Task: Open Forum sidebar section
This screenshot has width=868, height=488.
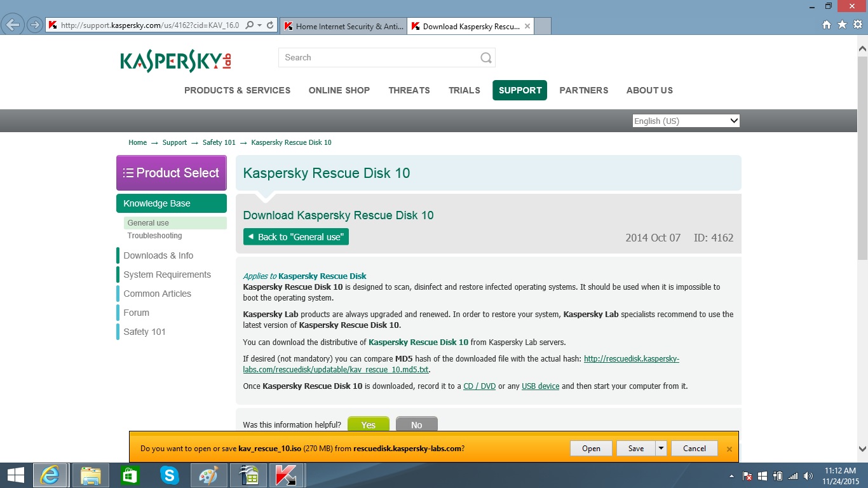Action: tap(136, 313)
